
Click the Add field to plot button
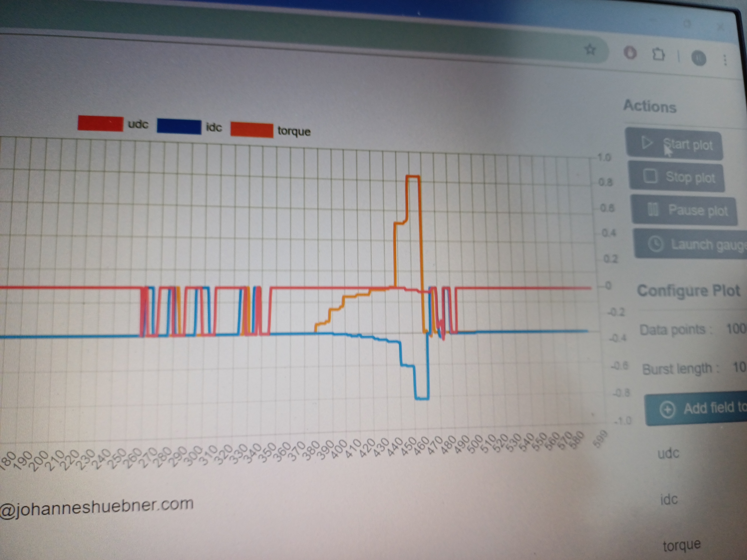coord(696,409)
